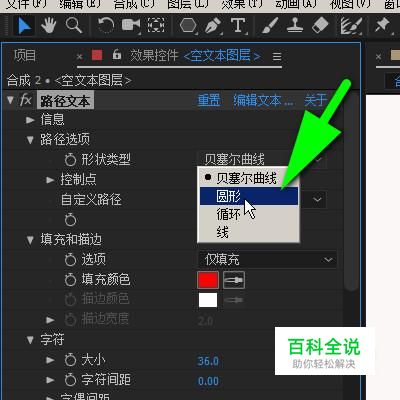Open the red fill color swatch
Viewport: 400px width, 400px height.
click(x=208, y=280)
